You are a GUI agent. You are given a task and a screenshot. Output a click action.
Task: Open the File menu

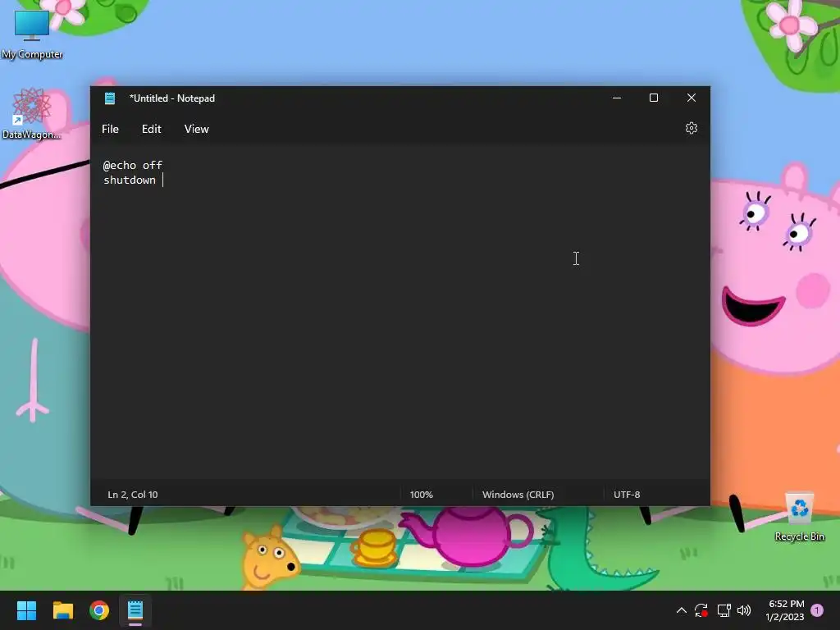[x=111, y=129]
